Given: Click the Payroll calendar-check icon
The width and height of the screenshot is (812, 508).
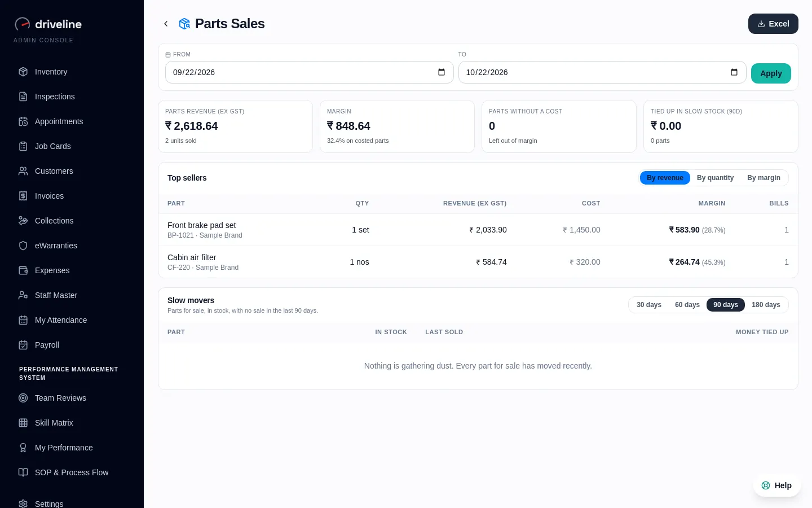Looking at the screenshot, I should click(x=23, y=345).
